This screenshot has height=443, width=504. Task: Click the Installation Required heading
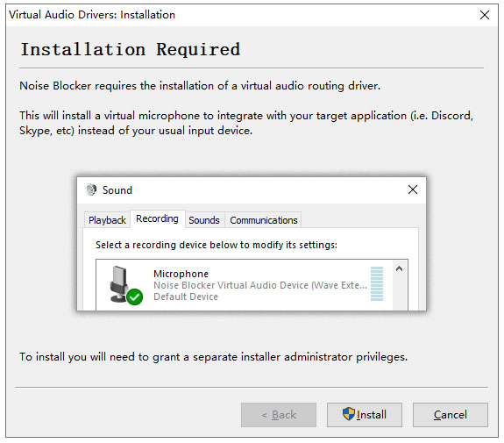click(x=131, y=49)
